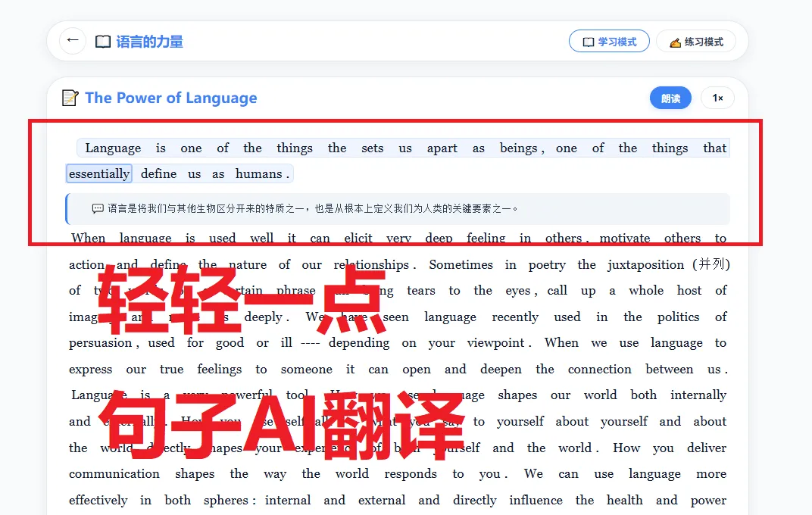Click the book icon beside 语言的力量
Image resolution: width=812 pixels, height=515 pixels.
click(x=103, y=42)
